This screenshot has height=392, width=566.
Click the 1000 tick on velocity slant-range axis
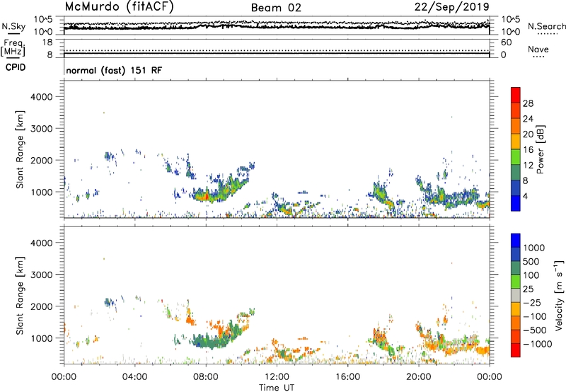pyautogui.click(x=42, y=338)
